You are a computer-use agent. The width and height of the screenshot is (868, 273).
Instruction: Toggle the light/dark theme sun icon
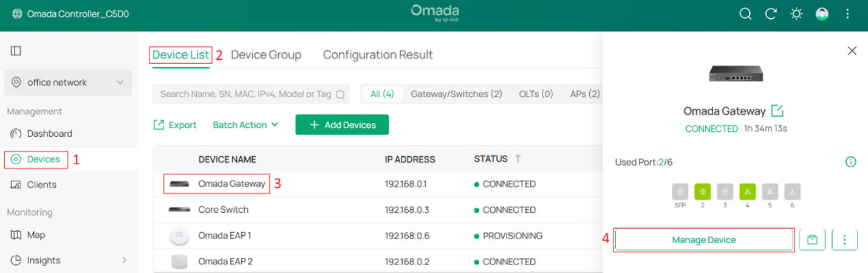(796, 14)
